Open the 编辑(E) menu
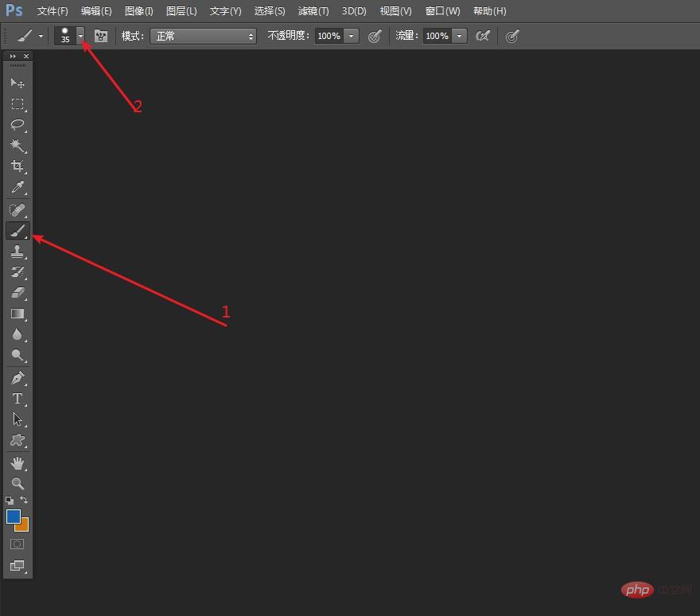The width and height of the screenshot is (700, 616). (96, 11)
